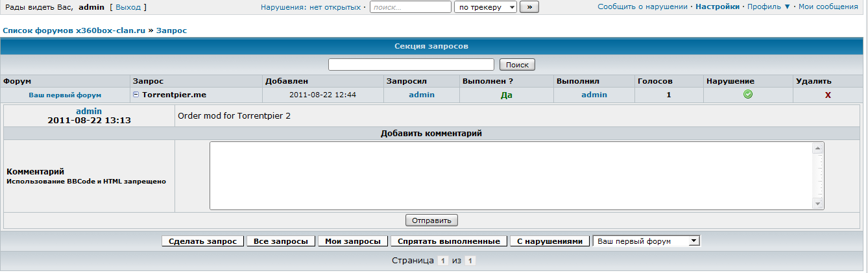Open Мои запросы list

tap(352, 241)
